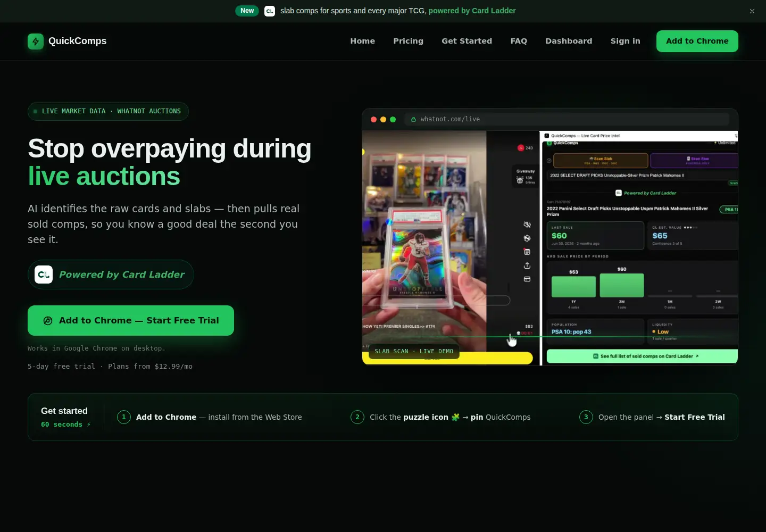Click the Powered by Card Ladder text
This screenshot has width=766, height=532.
(x=122, y=275)
